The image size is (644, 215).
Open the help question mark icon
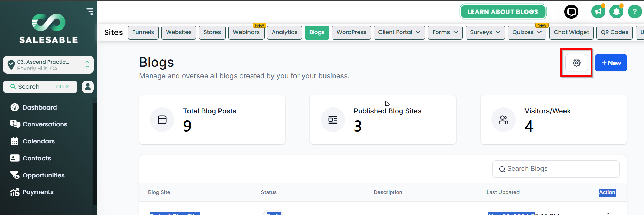(635, 12)
